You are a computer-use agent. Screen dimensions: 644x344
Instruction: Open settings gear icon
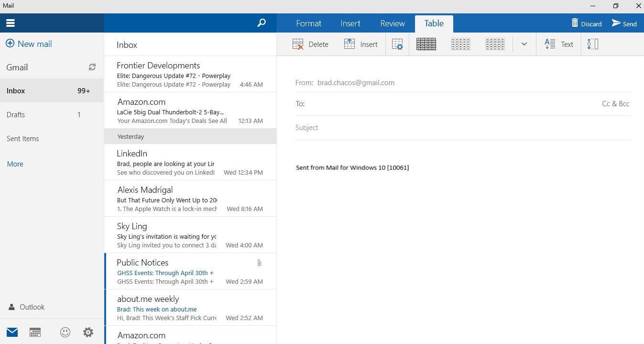point(88,332)
